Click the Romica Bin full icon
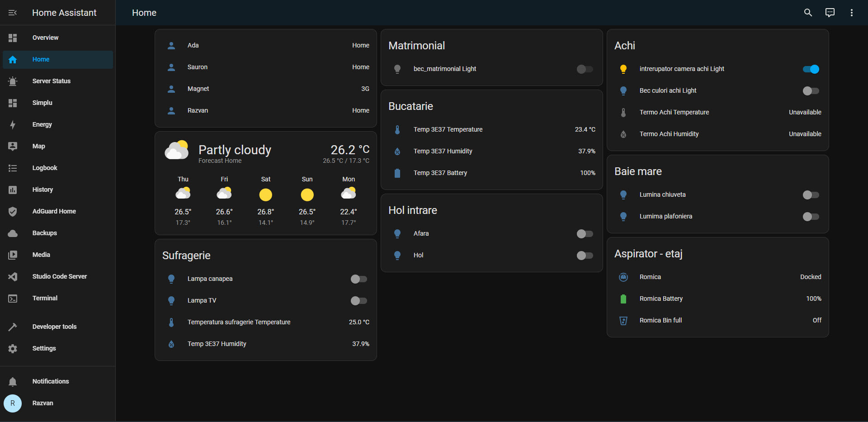Screen dimensions: 868x422 [x=623, y=320]
